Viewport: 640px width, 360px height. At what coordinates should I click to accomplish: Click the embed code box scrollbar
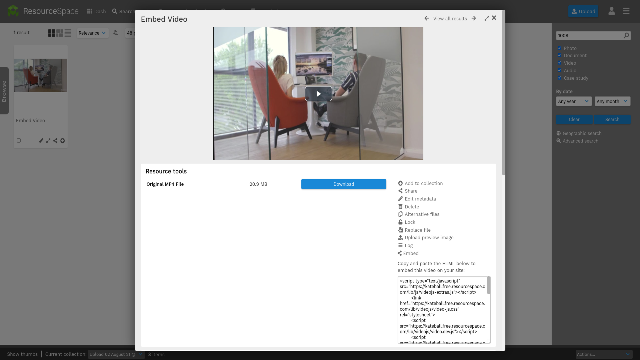pos(489,285)
